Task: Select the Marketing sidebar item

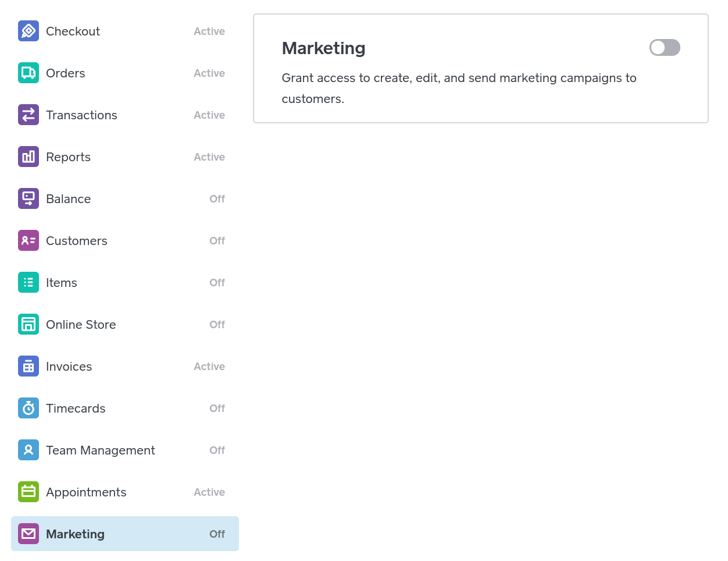Action: point(75,534)
